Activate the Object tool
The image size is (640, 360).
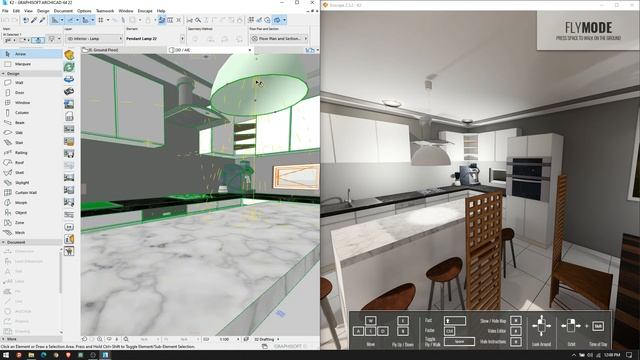31,213
